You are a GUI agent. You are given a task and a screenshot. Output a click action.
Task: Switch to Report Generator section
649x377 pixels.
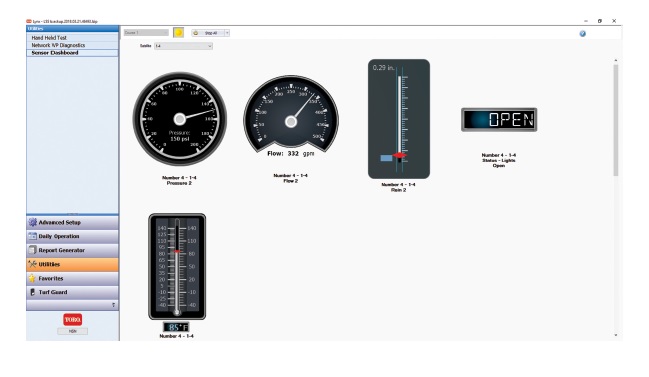coord(72,250)
